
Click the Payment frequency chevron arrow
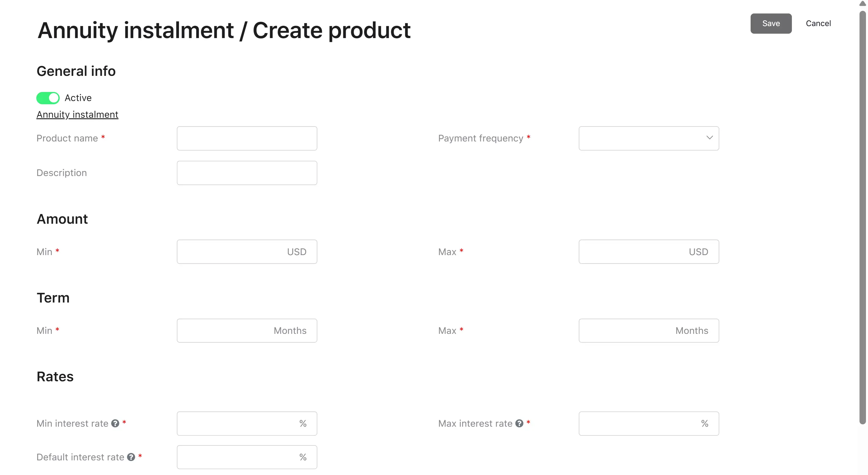(x=710, y=138)
